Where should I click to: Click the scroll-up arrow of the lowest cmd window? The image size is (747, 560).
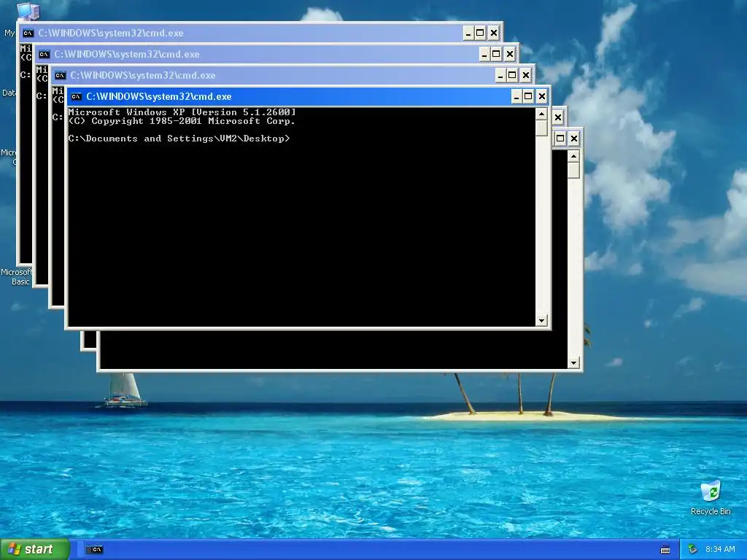573,156
